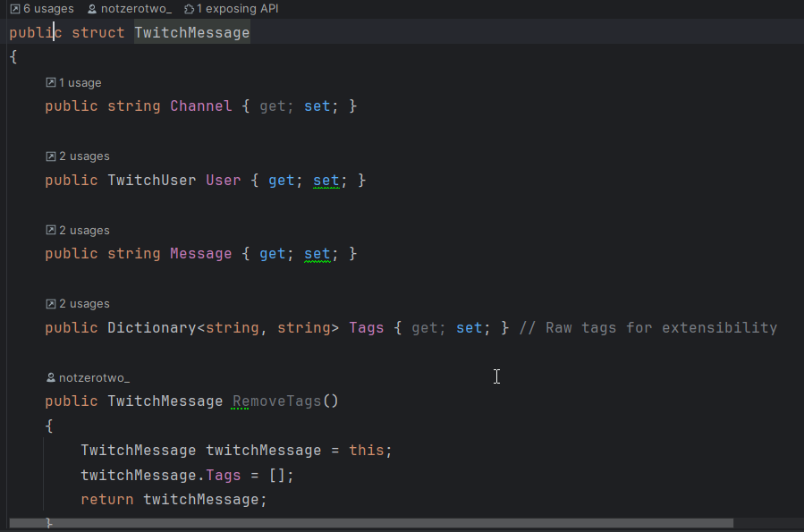Click the author hint 'notzerotwo_' above the struct

(x=136, y=9)
